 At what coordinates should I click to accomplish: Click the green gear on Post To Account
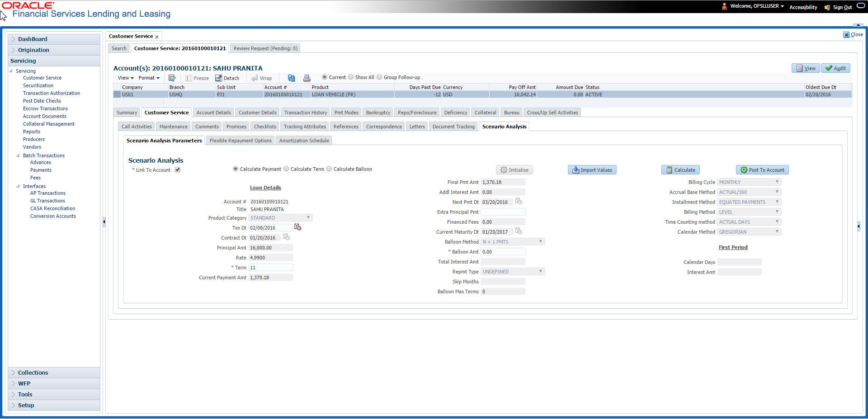click(x=744, y=170)
